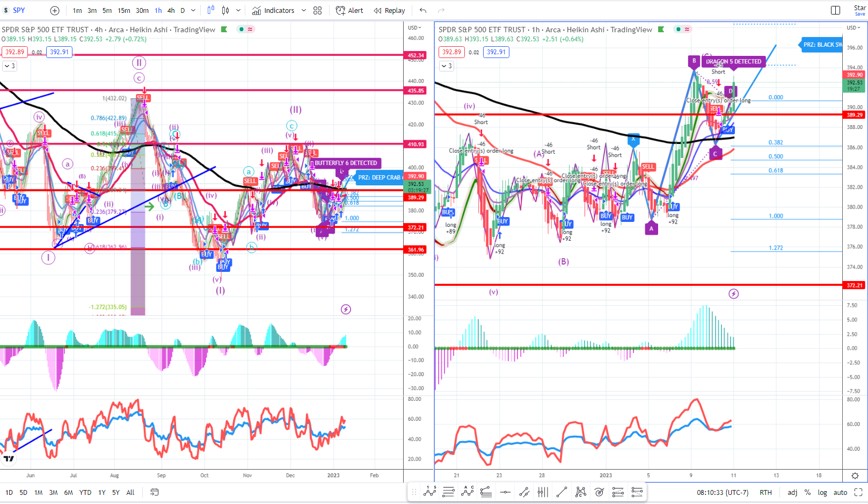The width and height of the screenshot is (868, 504).
Task: Select the horizontal line tool
Action: tap(505, 492)
